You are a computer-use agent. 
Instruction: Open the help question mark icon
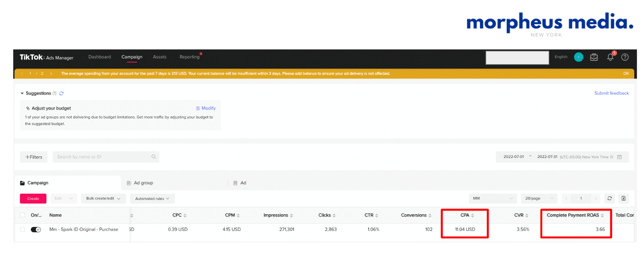625,57
